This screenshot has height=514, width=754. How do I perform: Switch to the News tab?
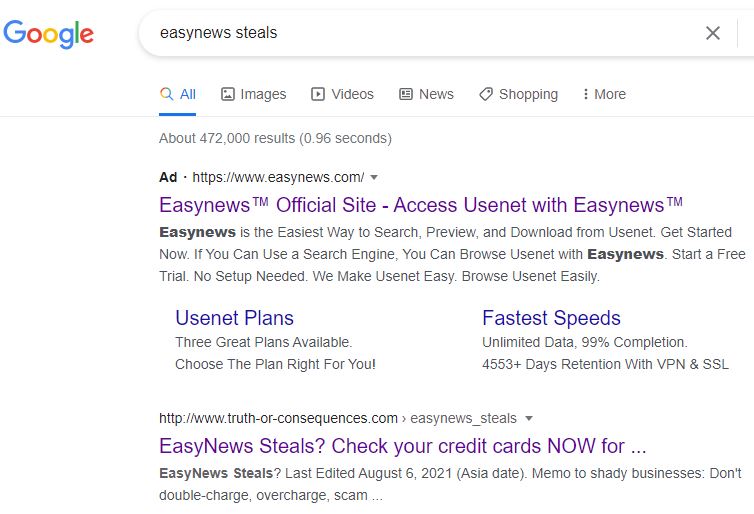pyautogui.click(x=427, y=94)
